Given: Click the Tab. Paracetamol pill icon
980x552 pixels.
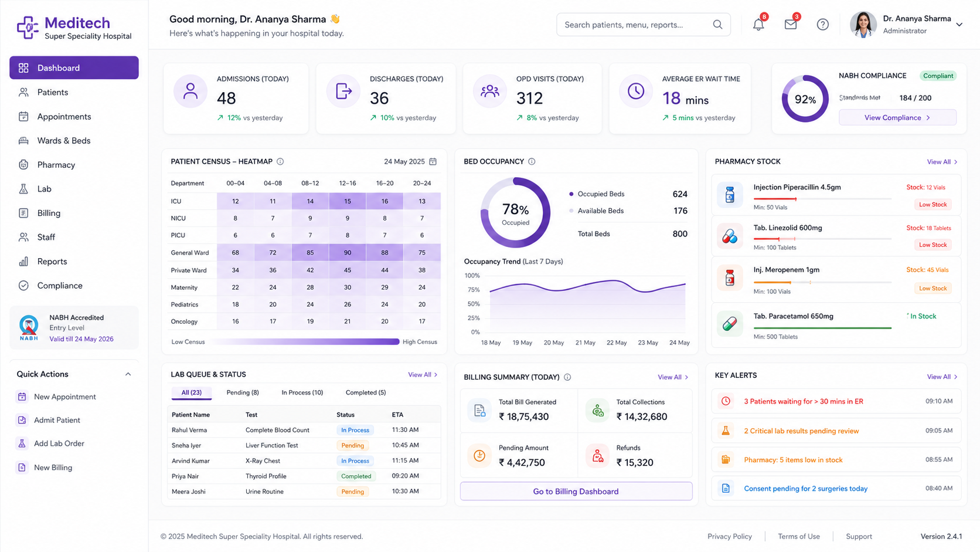Looking at the screenshot, I should click(x=730, y=323).
